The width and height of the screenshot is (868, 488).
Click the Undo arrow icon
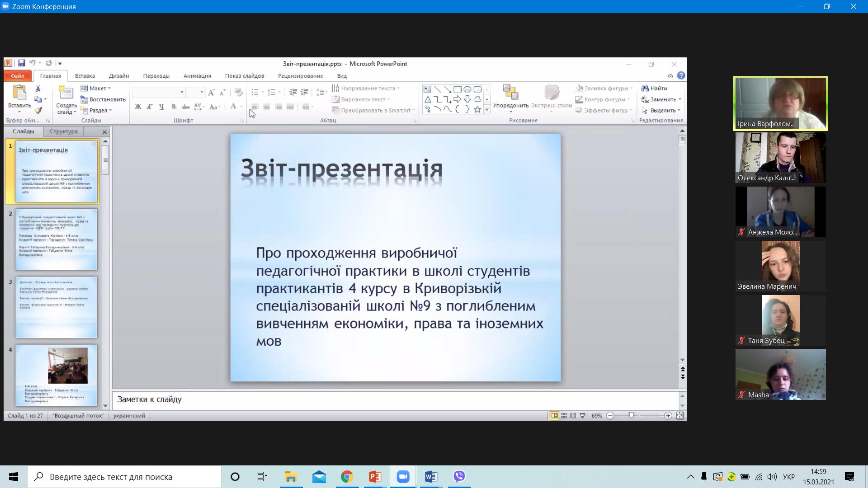[32, 63]
